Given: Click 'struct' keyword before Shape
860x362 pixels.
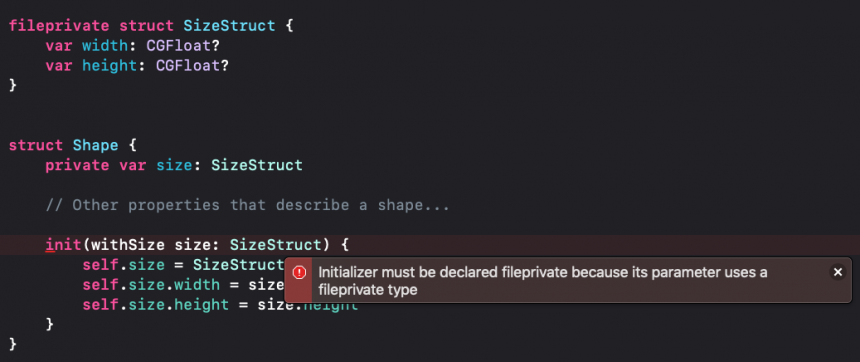Looking at the screenshot, I should click(36, 145).
